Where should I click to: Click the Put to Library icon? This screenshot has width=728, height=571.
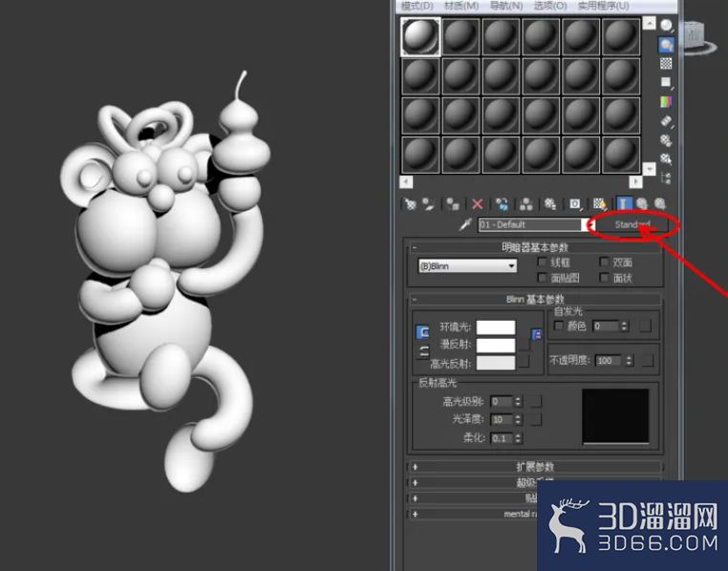click(550, 204)
